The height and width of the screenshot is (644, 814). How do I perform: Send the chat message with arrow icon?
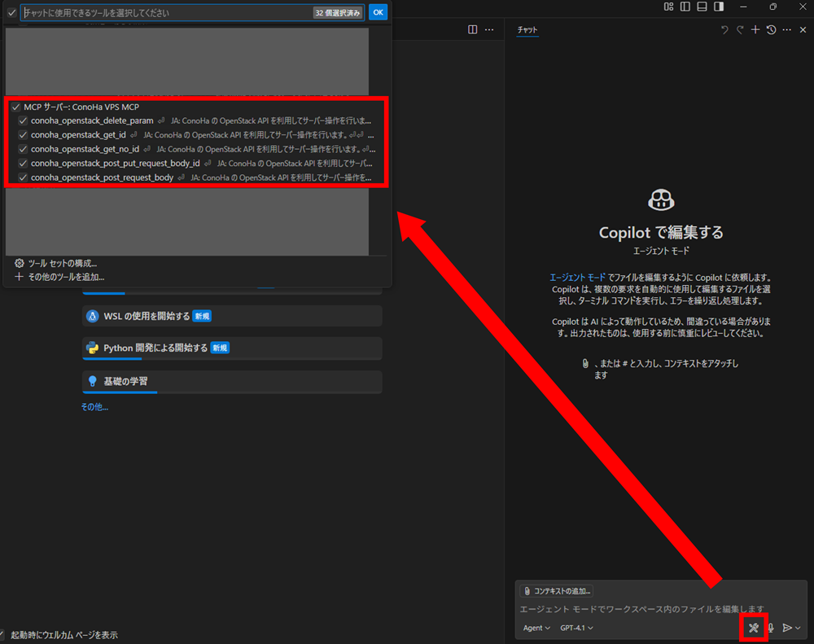point(786,628)
